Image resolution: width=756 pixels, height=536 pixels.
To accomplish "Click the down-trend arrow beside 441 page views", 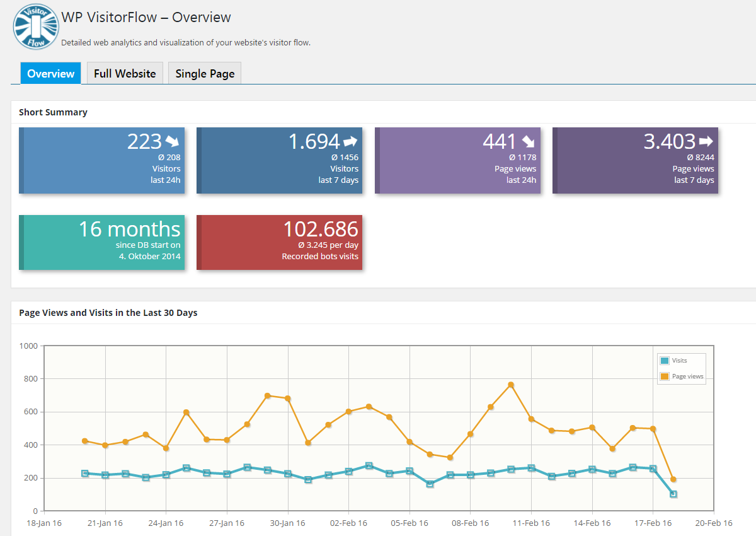I will [x=528, y=141].
